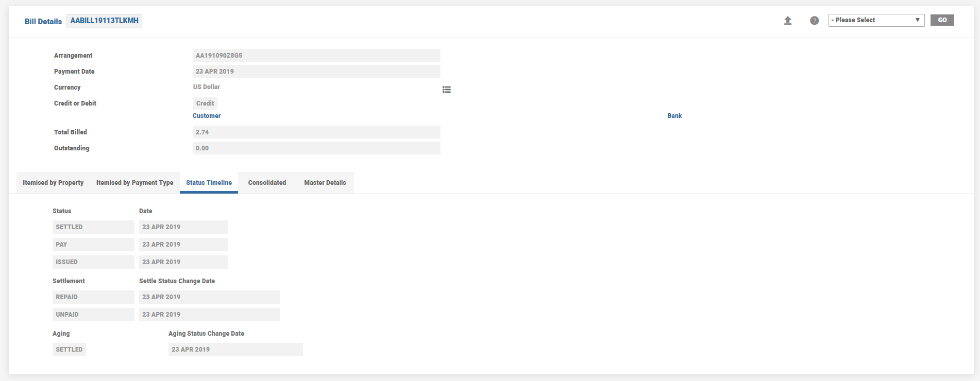Click the list icon beside Currency
Image resolution: width=980 pixels, height=381 pixels.
pos(447,90)
